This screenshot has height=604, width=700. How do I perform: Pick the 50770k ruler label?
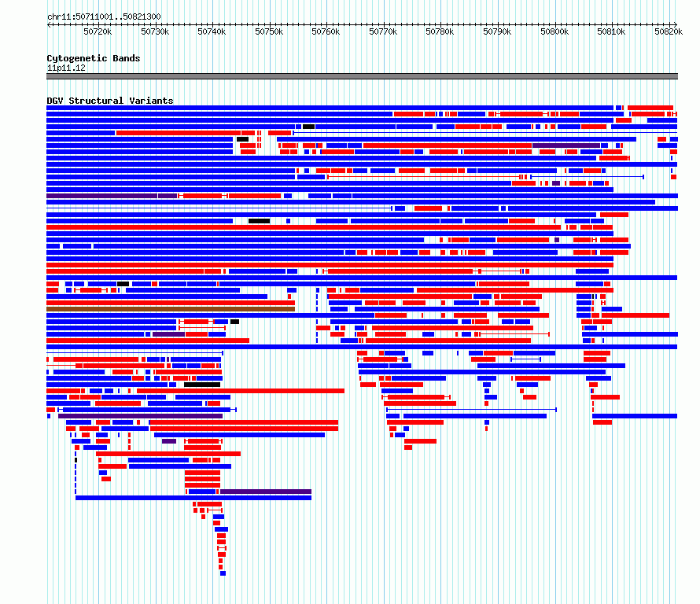coord(383,31)
